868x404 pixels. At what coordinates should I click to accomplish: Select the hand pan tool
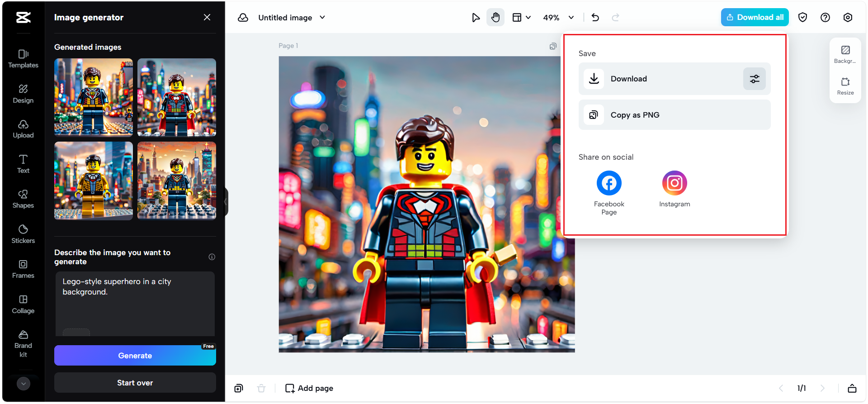pyautogui.click(x=495, y=18)
